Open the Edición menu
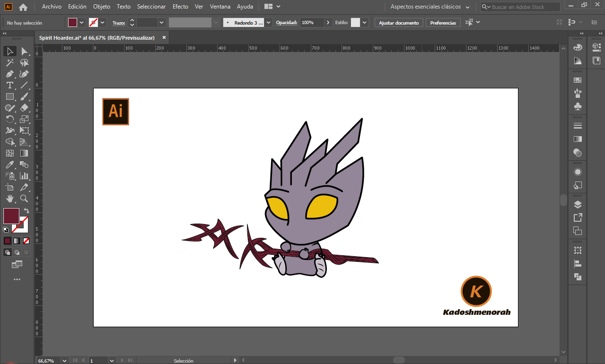This screenshot has height=364, width=605. tap(77, 7)
